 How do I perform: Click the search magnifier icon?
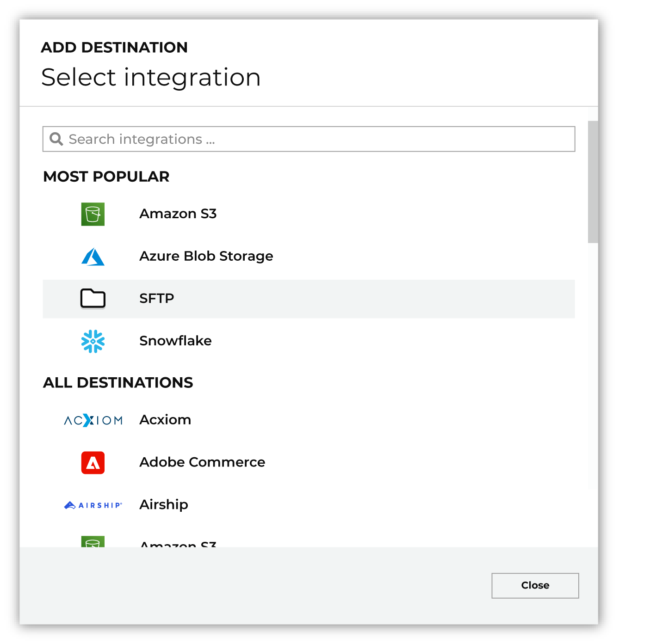(x=56, y=139)
